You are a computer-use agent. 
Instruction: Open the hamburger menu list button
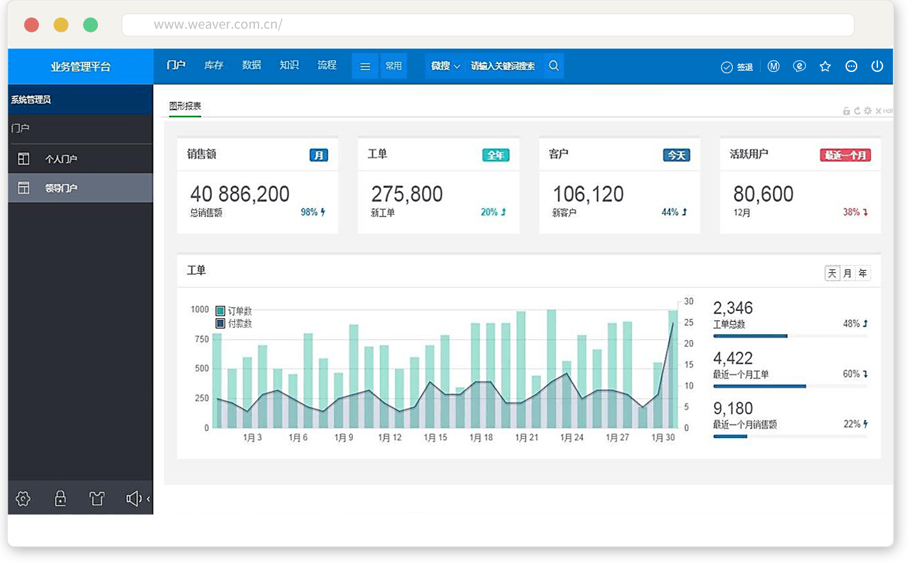pos(365,66)
